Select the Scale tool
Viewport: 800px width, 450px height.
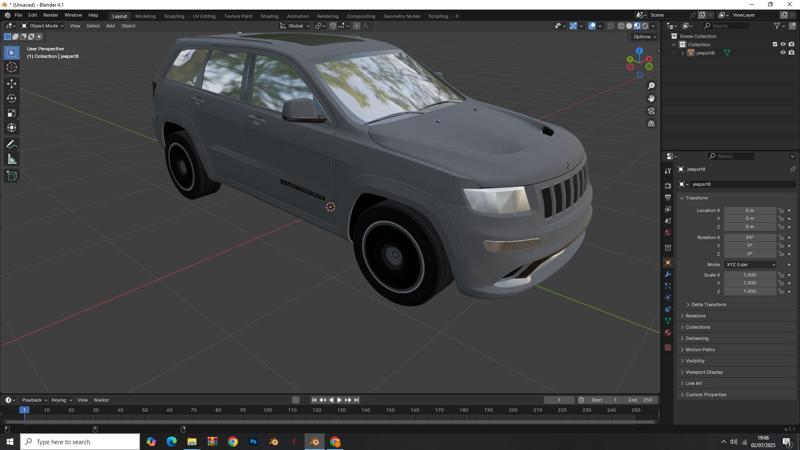[x=12, y=113]
